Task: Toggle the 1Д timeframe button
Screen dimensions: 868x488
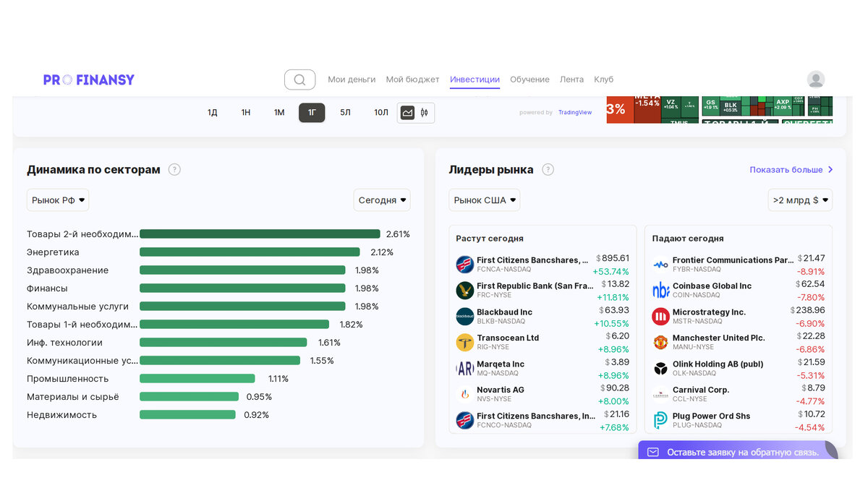Action: coord(212,113)
